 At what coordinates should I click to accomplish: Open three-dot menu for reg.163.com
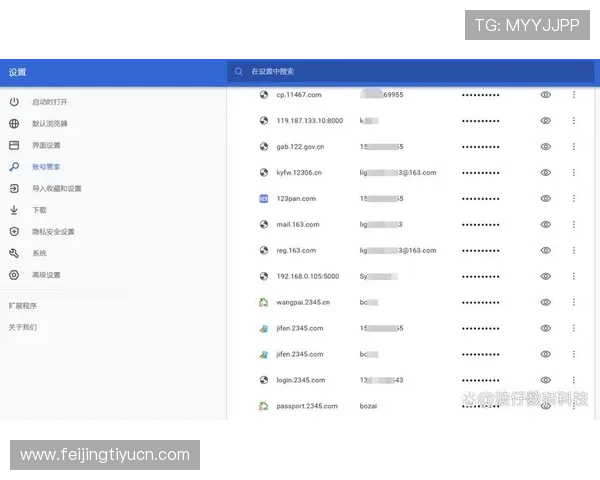(574, 250)
